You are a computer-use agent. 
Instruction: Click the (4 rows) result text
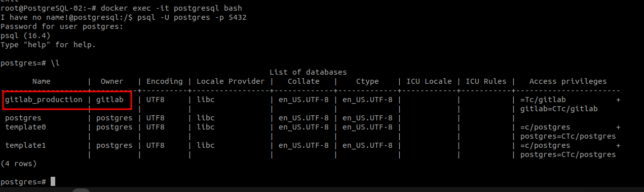pyautogui.click(x=19, y=164)
